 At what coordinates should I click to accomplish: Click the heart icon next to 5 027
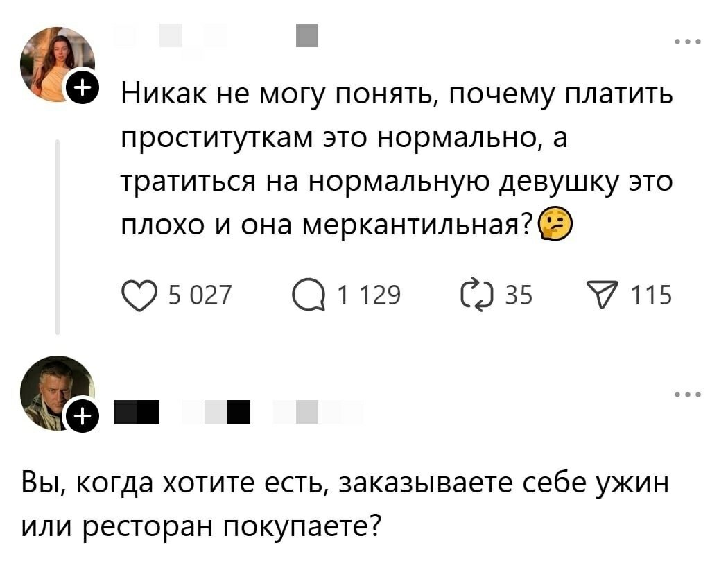pyautogui.click(x=139, y=295)
